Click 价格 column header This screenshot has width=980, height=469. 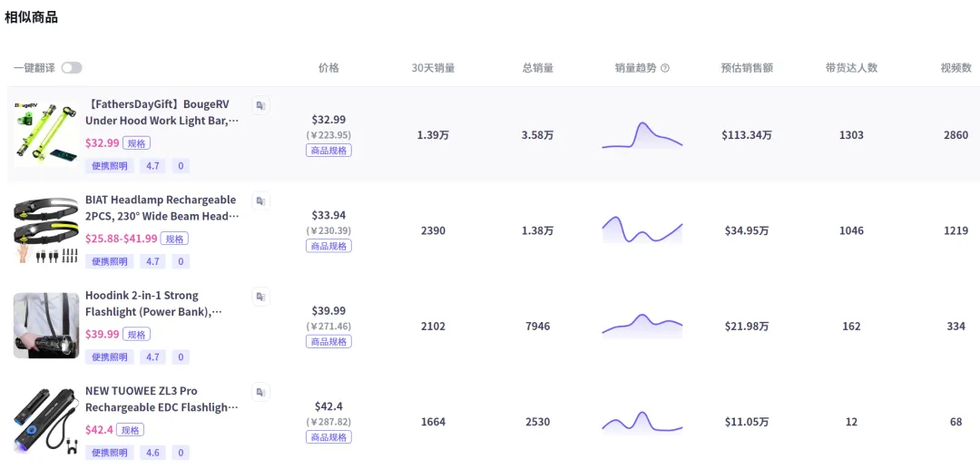[x=328, y=68]
